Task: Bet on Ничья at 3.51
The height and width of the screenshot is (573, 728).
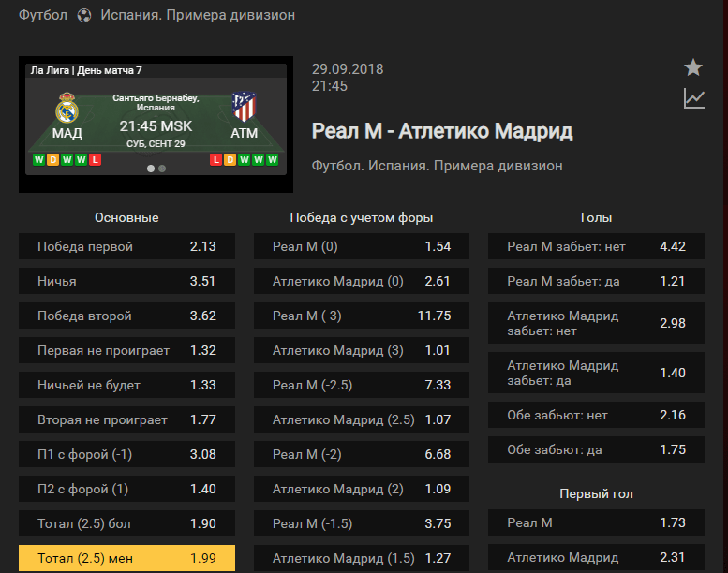Action: pos(126,281)
